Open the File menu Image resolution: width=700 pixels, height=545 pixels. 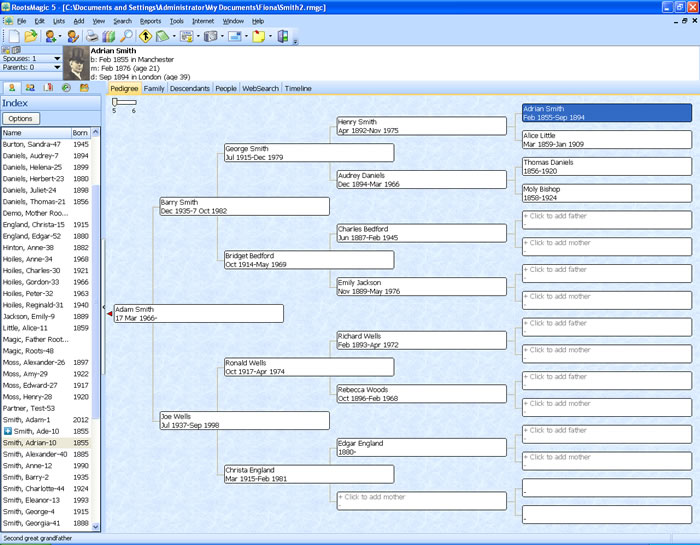(x=21, y=21)
